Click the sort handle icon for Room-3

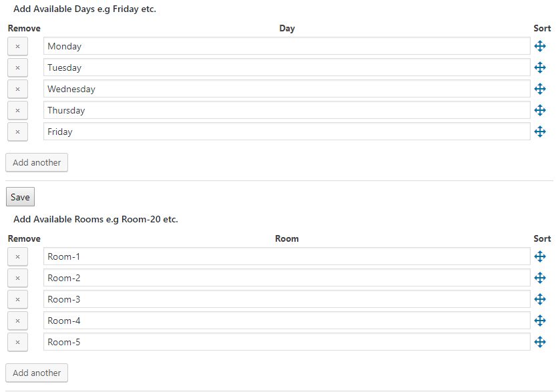click(x=540, y=299)
